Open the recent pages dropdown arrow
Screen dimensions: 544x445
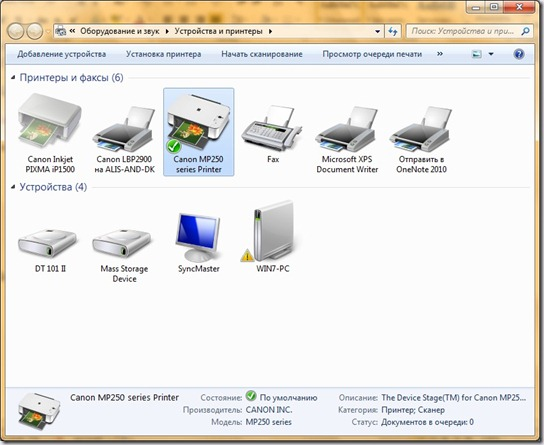pyautogui.click(x=48, y=32)
